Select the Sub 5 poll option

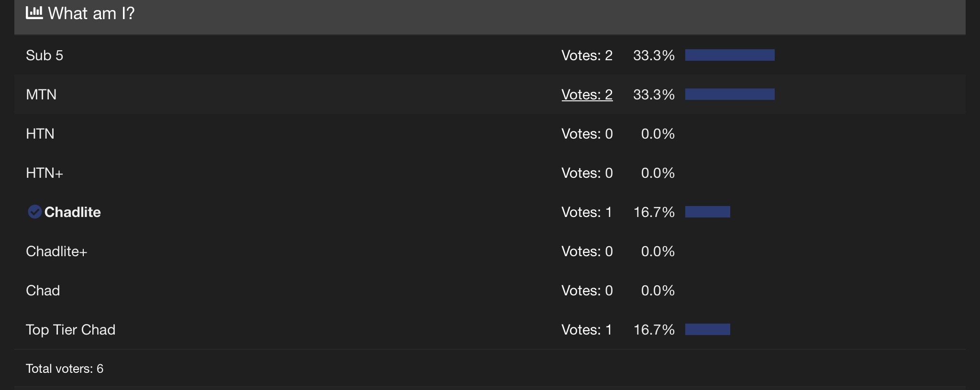tap(45, 55)
